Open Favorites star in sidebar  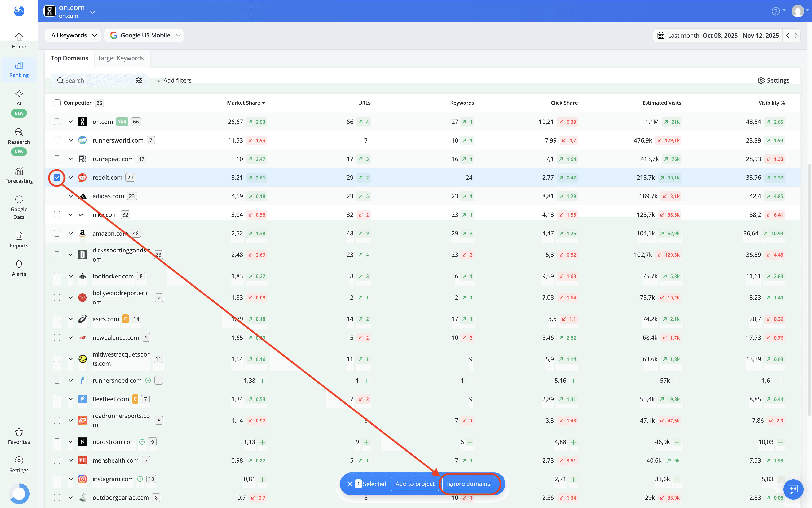coord(19,436)
